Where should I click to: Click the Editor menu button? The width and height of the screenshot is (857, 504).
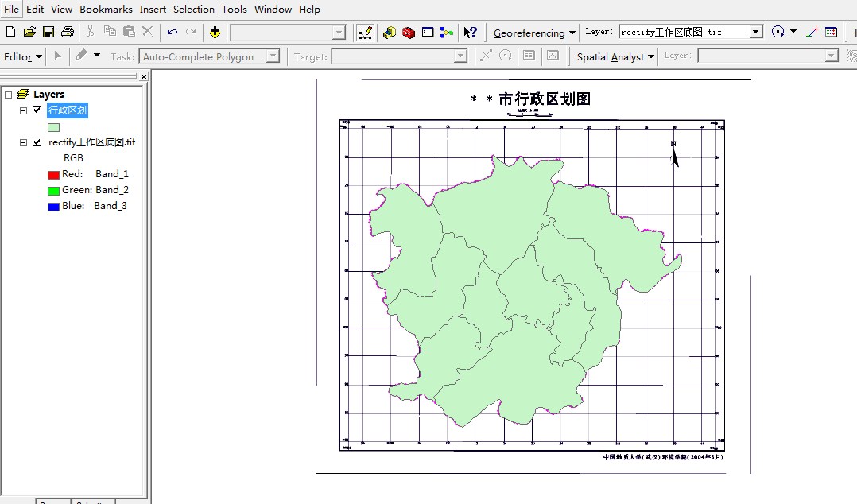click(x=23, y=56)
